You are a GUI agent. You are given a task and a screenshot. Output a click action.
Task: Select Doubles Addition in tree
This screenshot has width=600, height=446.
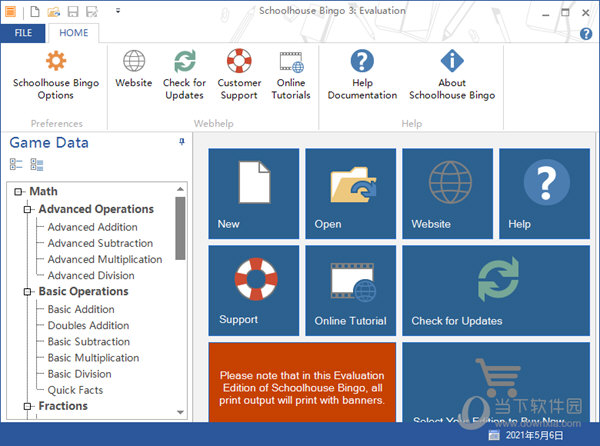[x=88, y=326]
